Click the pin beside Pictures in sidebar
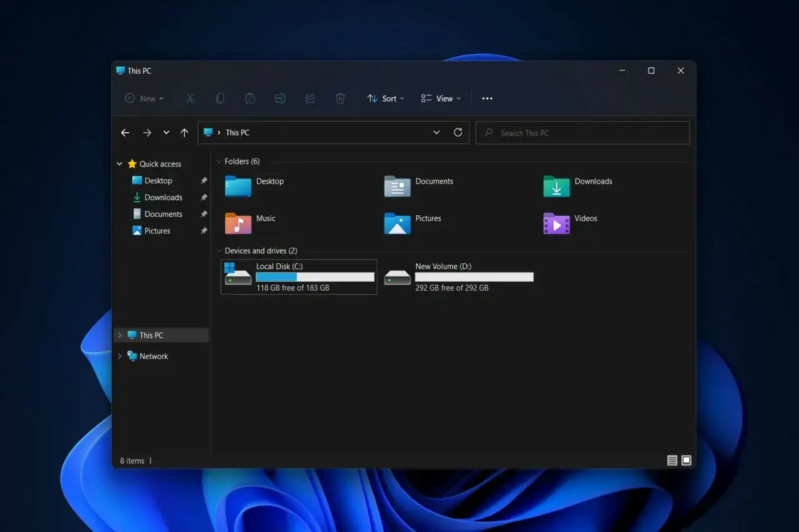799x532 pixels. point(203,231)
